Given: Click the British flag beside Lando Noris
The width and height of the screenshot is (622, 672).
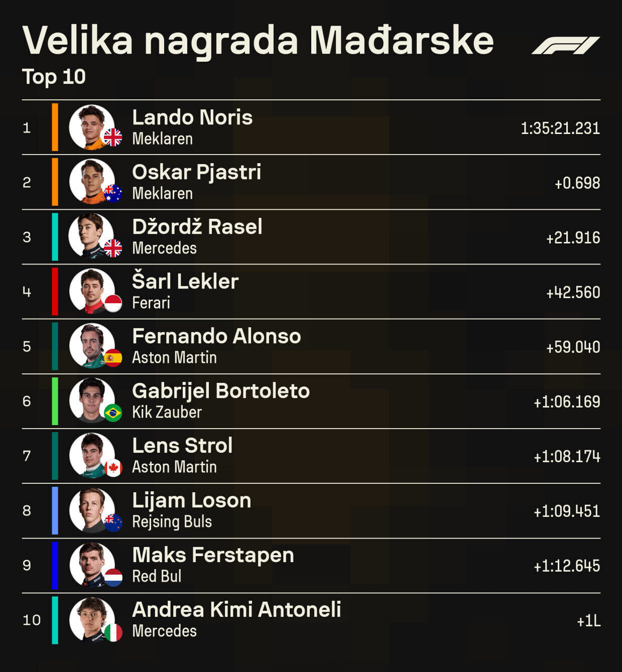Looking at the screenshot, I should tap(113, 137).
